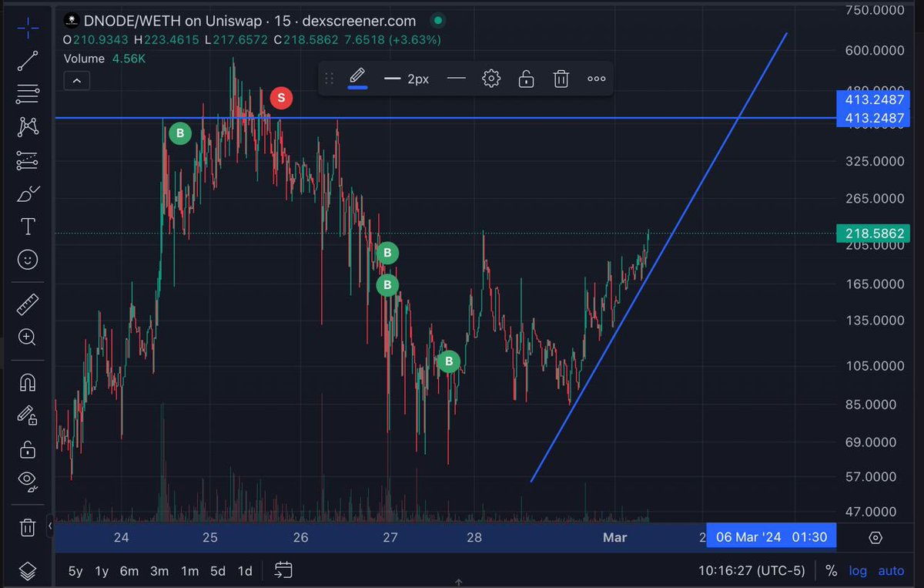Select the 5y time range
This screenshot has height=588, width=924.
coord(75,571)
